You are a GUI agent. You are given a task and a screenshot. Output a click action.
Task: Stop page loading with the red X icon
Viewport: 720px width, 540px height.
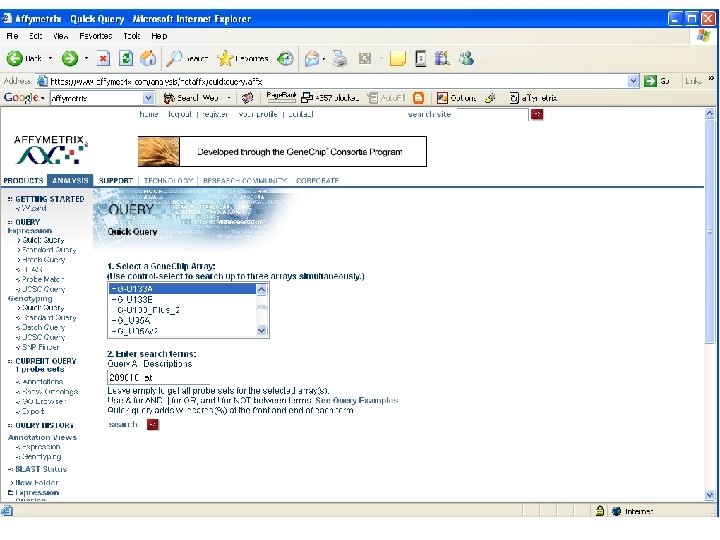pyautogui.click(x=104, y=58)
